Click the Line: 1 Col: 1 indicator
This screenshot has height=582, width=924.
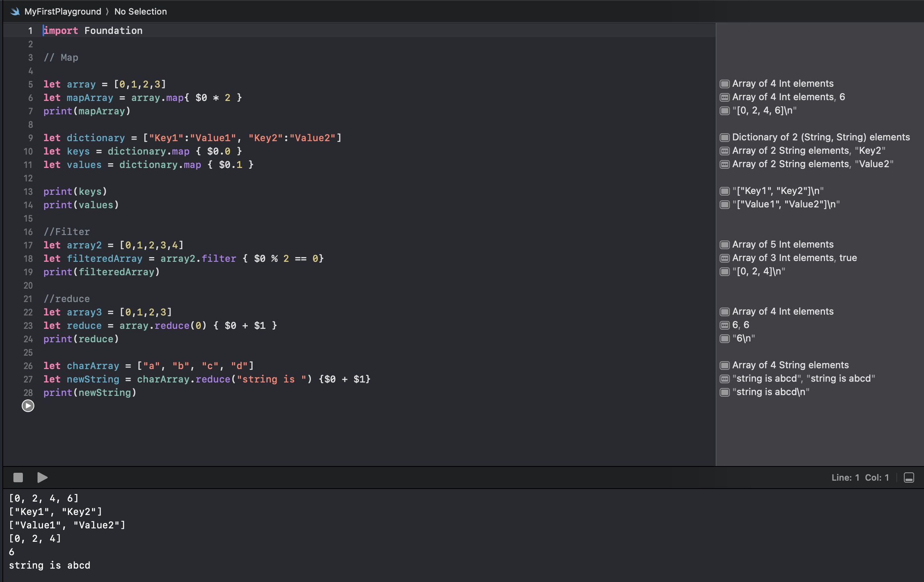[860, 478]
